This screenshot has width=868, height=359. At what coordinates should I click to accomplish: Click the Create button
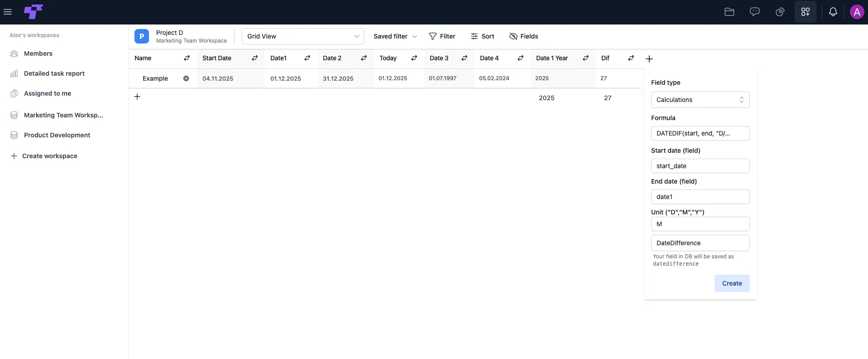coord(732,283)
